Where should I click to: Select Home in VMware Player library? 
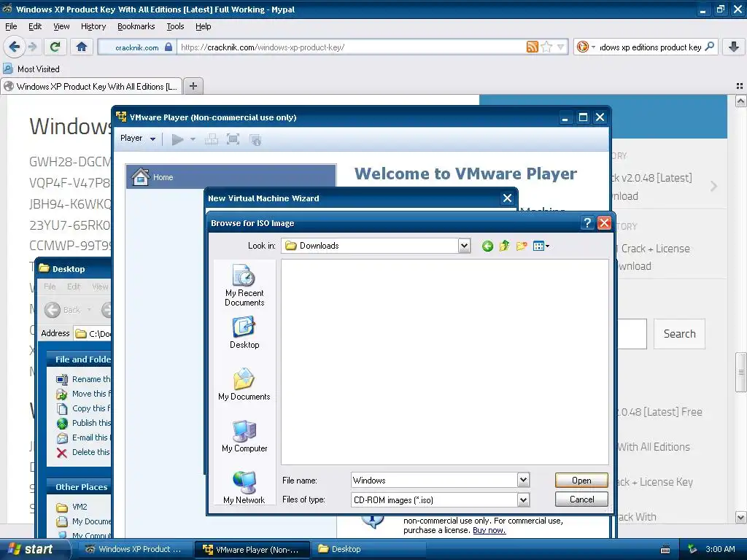click(231, 176)
